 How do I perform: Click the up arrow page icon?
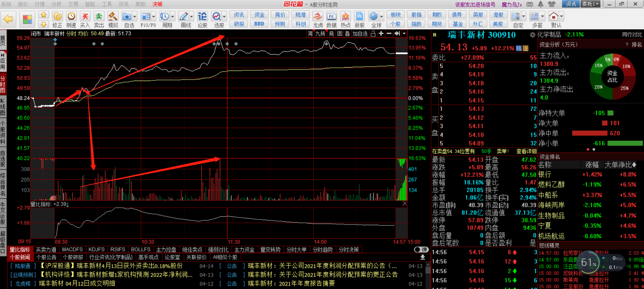[x=43, y=15]
